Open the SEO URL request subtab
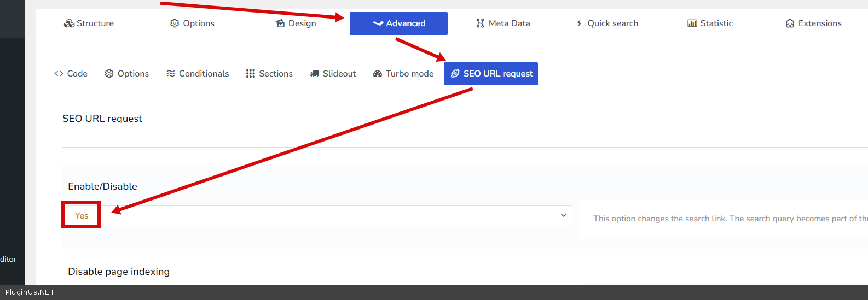This screenshot has height=300, width=868. [x=491, y=74]
